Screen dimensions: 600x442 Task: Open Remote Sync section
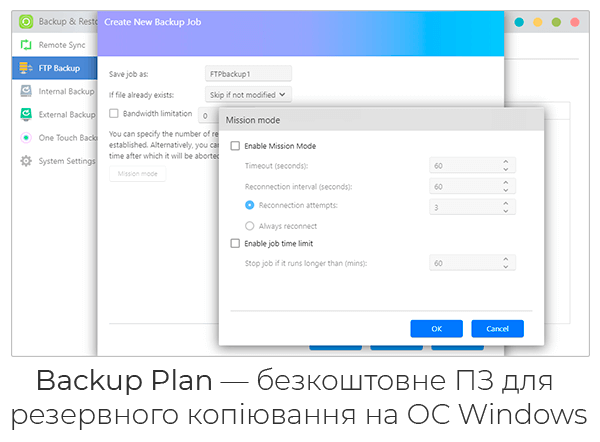(54, 45)
